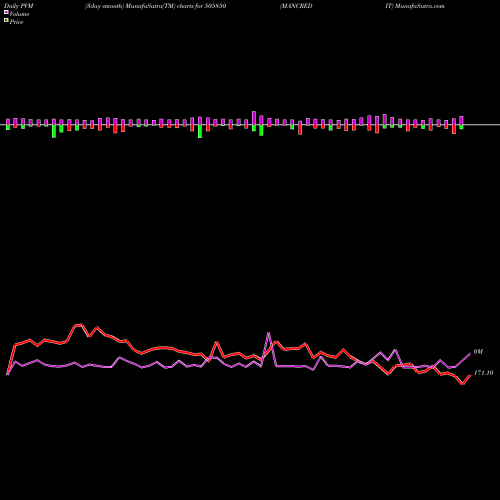Click the '(MANCRED' ticker text
Viewport: 500px width, 500px height.
(x=296, y=6)
